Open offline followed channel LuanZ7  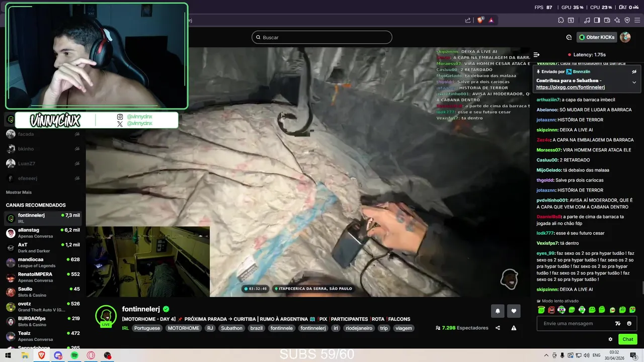point(43,163)
